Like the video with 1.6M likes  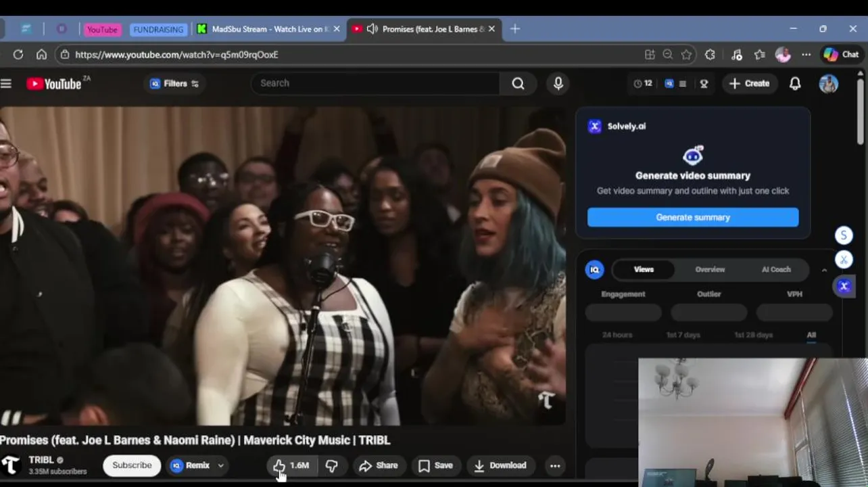click(291, 465)
